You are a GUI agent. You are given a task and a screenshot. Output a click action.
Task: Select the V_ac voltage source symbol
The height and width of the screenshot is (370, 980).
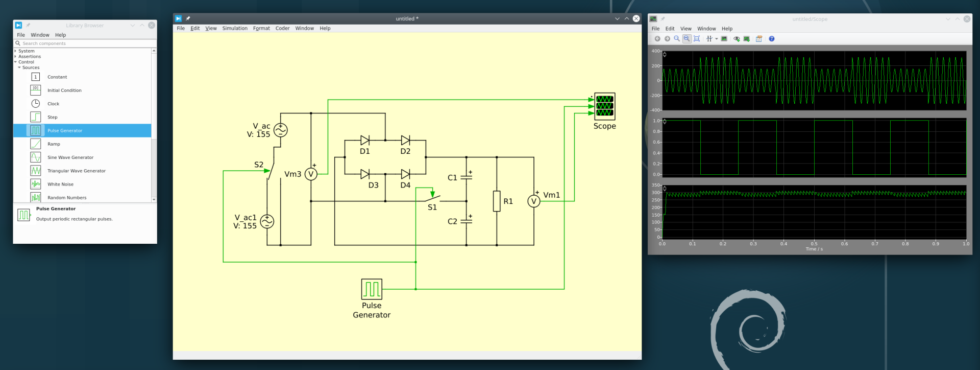(x=280, y=130)
